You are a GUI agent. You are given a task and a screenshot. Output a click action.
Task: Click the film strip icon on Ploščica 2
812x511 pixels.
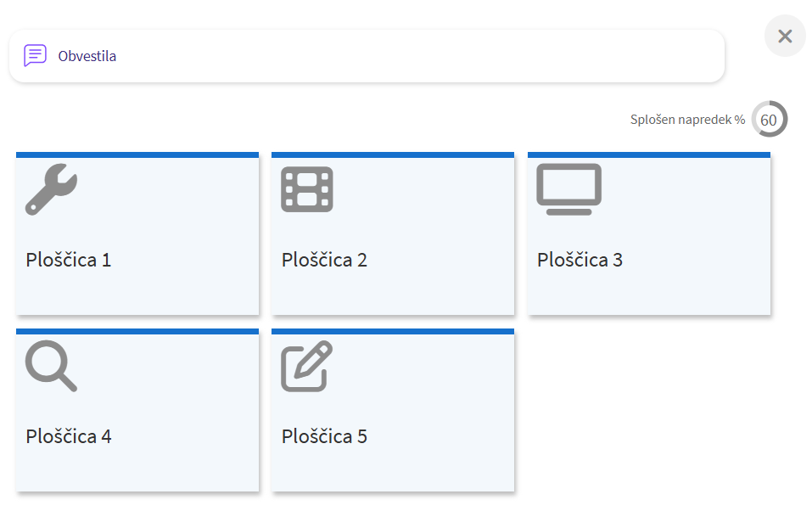(307, 188)
